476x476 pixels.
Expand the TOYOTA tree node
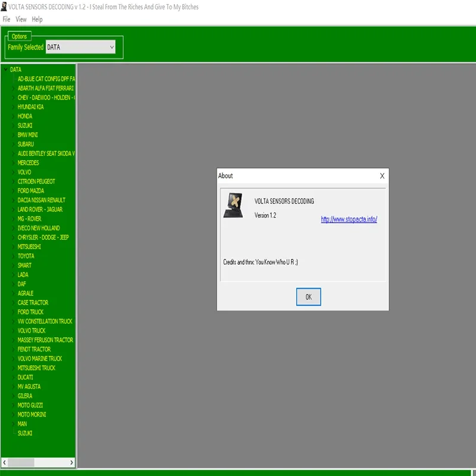13,256
